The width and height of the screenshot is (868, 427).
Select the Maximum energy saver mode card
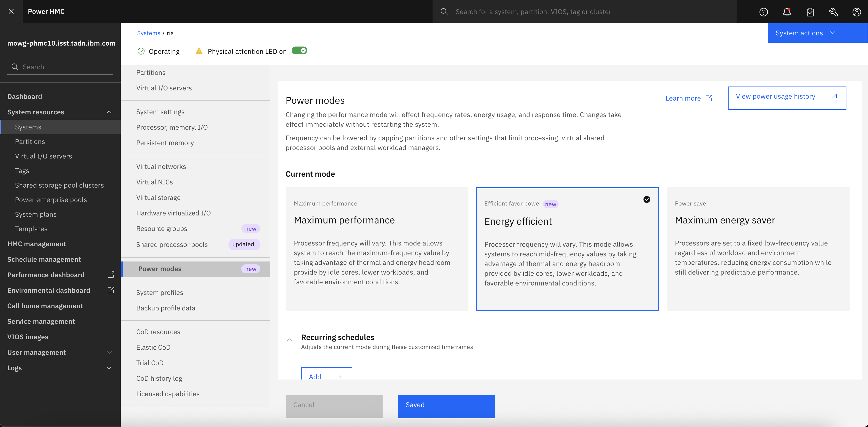tap(758, 249)
